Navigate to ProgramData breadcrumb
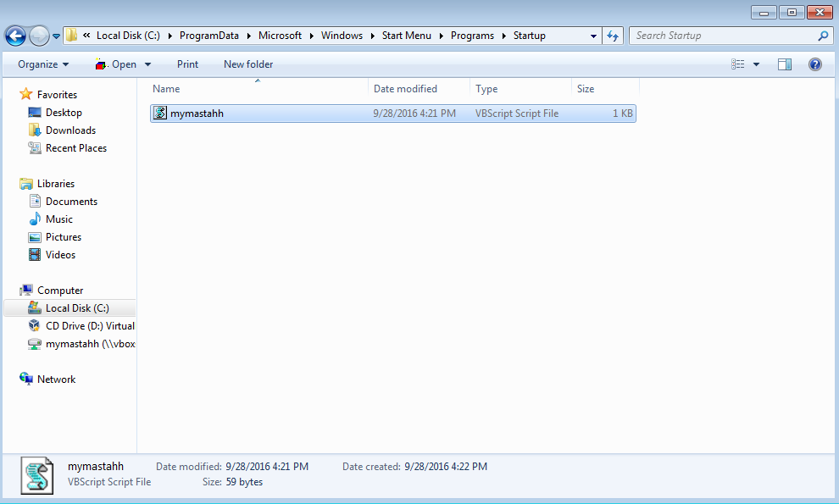 [x=209, y=36]
